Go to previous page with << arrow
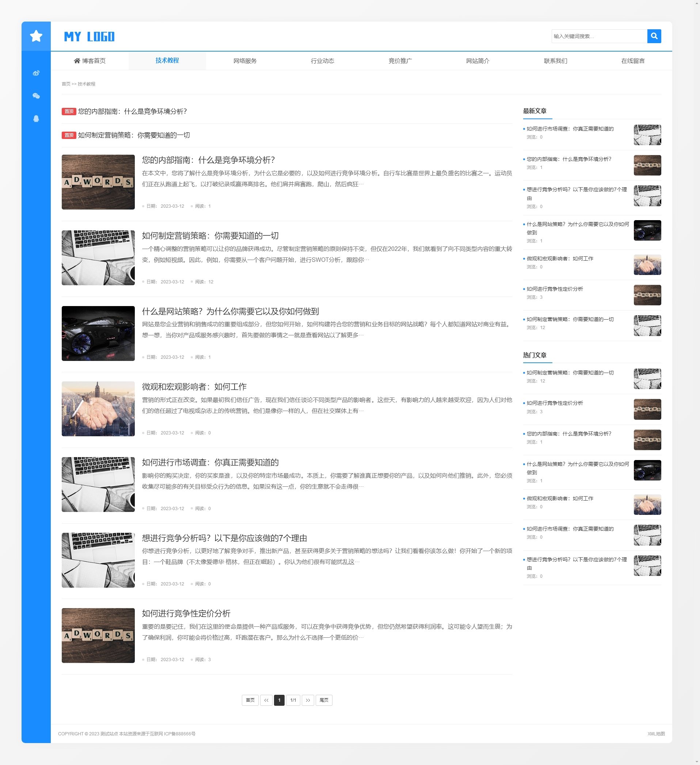Screen dimensions: 700x765 [266, 700]
